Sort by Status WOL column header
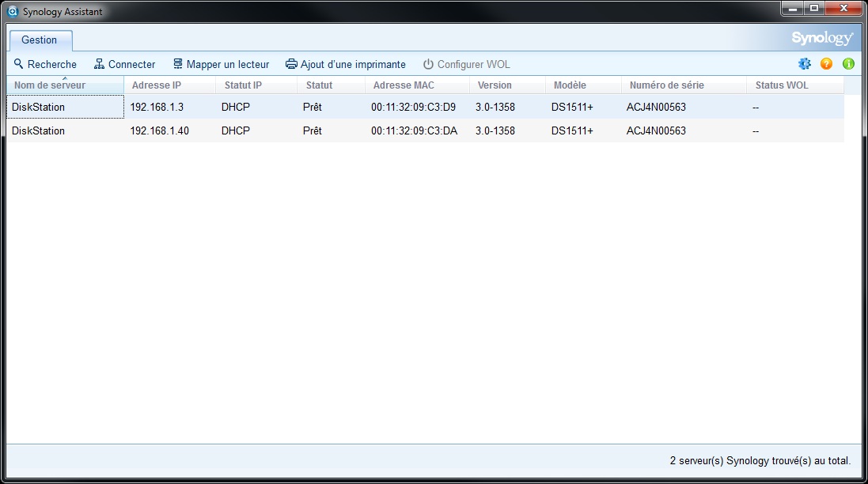868x484 pixels. (x=795, y=85)
